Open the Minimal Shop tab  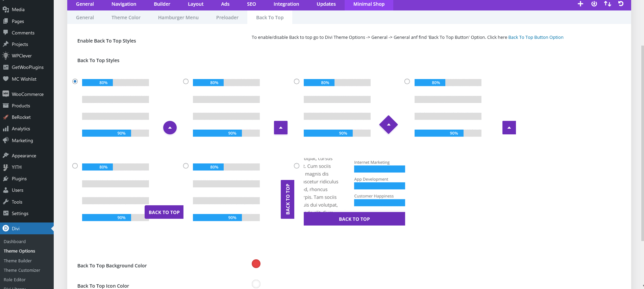(x=369, y=4)
